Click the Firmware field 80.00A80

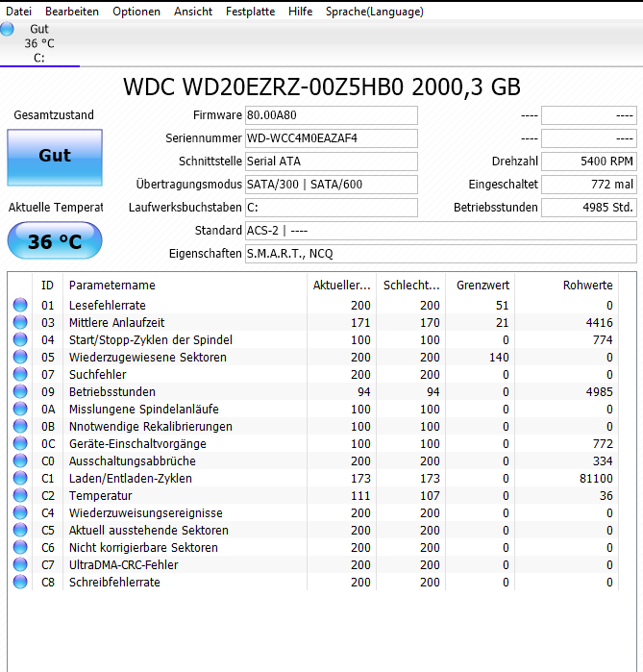332,115
